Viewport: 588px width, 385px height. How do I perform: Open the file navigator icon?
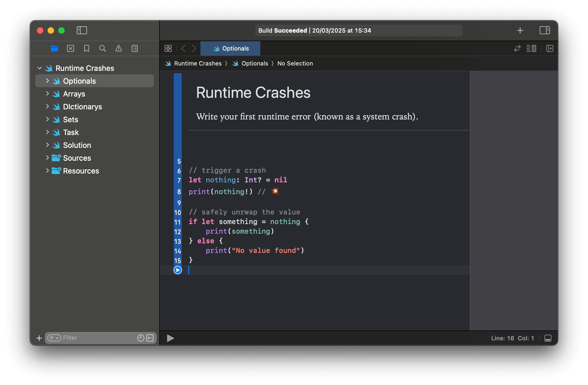click(x=55, y=48)
